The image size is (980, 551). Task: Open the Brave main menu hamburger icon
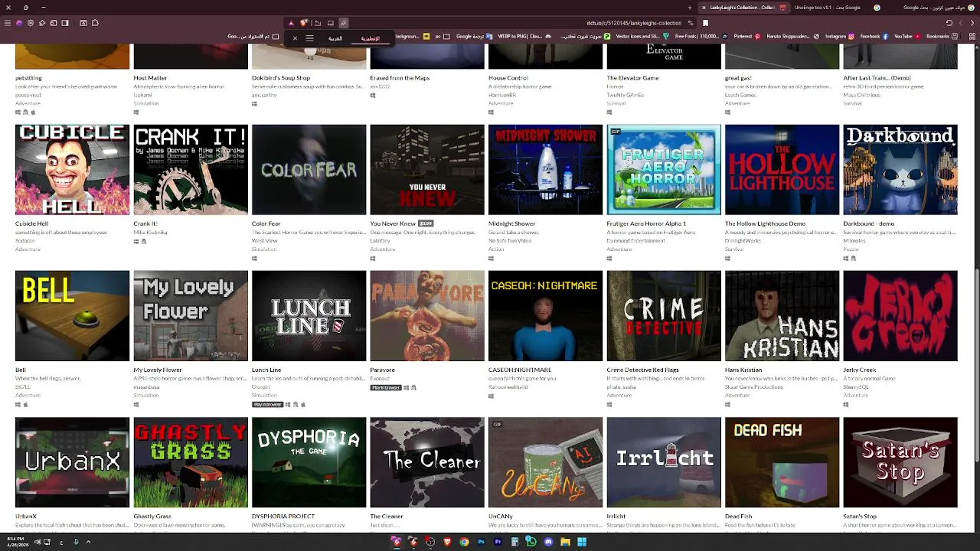[x=8, y=23]
